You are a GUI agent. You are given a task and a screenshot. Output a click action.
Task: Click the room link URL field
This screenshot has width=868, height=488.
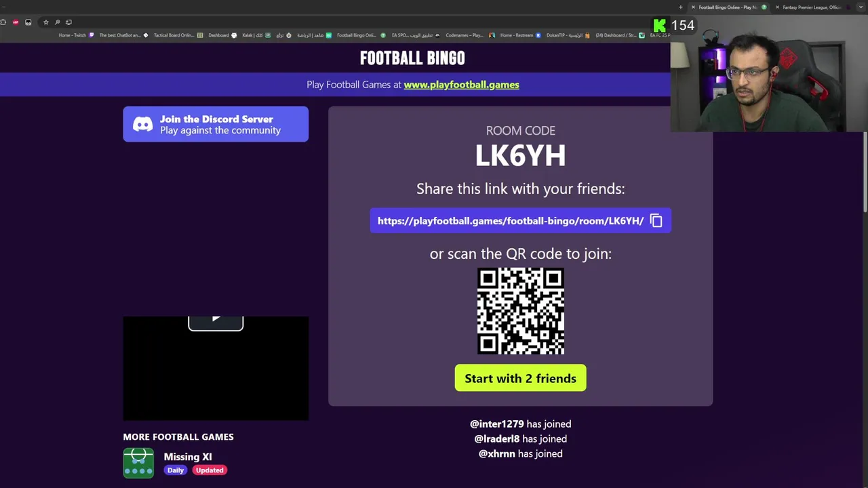pos(520,220)
